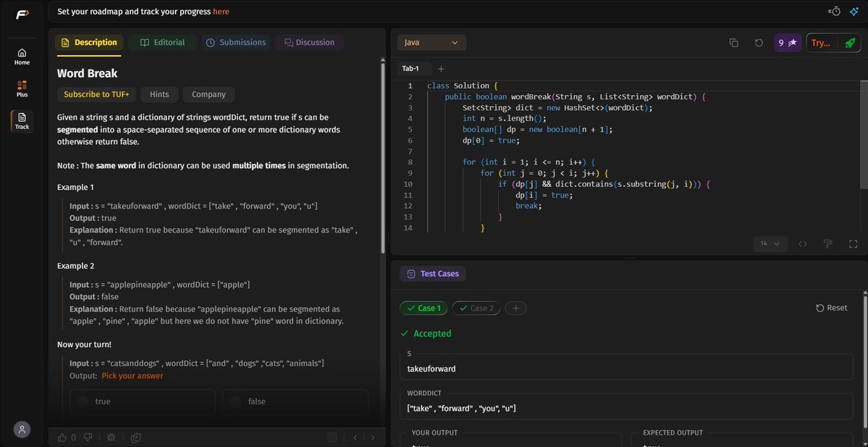Switch to the Discussion tab
The height and width of the screenshot is (447, 868).
click(x=309, y=43)
